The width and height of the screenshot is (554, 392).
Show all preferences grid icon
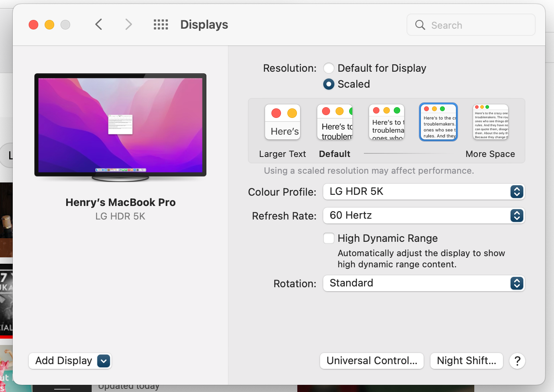(x=161, y=25)
